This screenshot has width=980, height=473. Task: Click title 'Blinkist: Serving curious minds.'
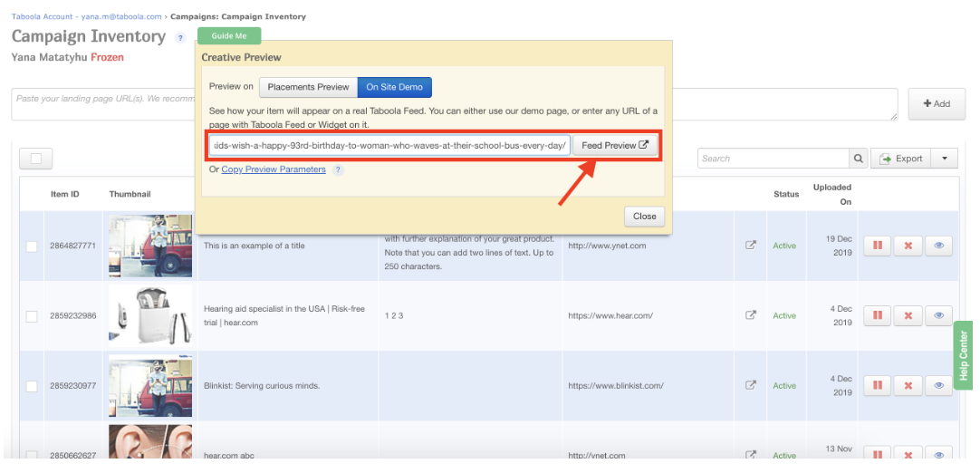tap(262, 386)
